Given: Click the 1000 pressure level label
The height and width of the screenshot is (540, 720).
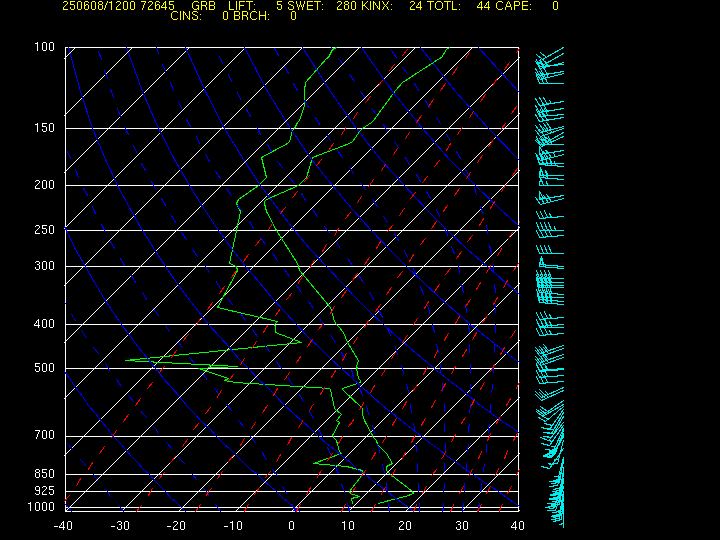Looking at the screenshot, I should point(41,507).
